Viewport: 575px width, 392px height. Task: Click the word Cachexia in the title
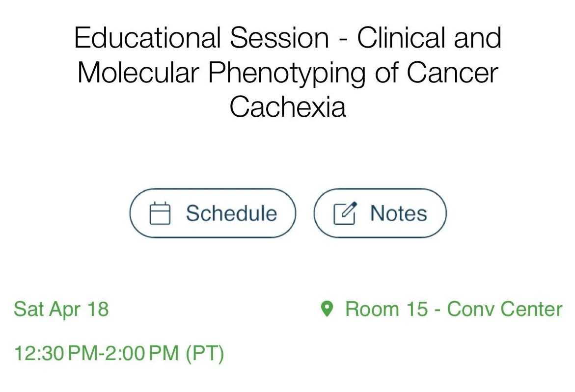288,106
